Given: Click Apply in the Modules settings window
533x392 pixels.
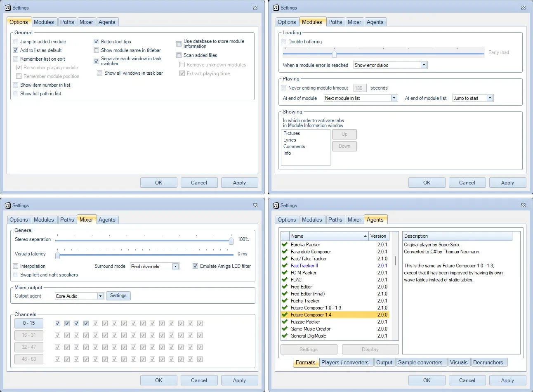Looking at the screenshot, I should click(507, 183).
